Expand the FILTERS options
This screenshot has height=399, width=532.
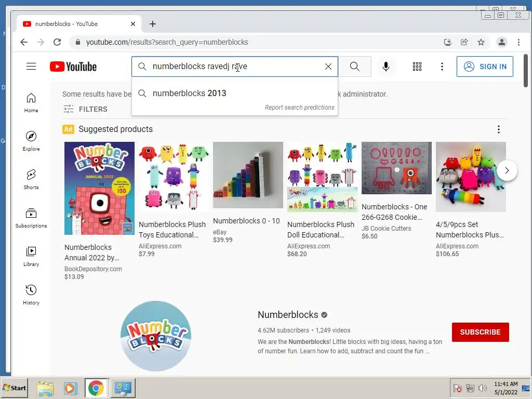(85, 109)
